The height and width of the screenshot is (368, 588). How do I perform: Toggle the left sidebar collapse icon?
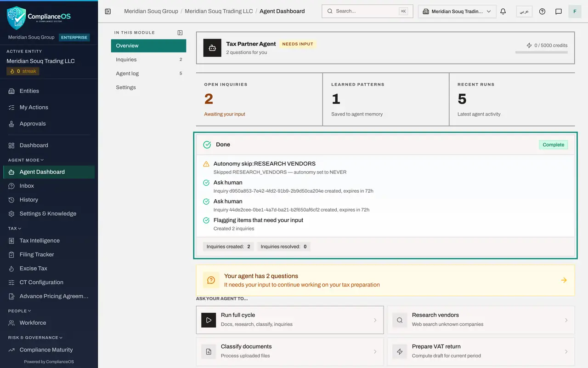coord(108,11)
